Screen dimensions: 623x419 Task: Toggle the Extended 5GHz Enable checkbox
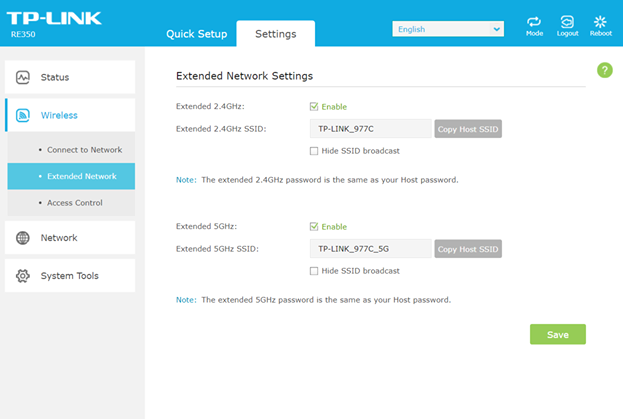click(x=314, y=226)
